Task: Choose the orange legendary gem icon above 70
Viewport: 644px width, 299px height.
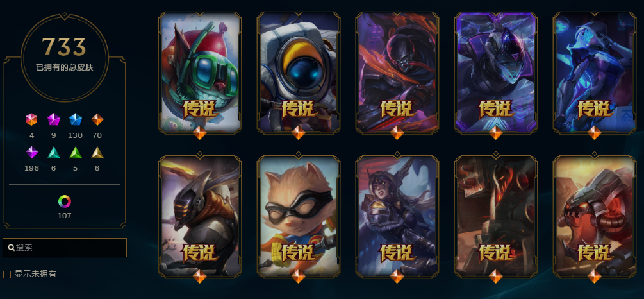Action: [97, 120]
